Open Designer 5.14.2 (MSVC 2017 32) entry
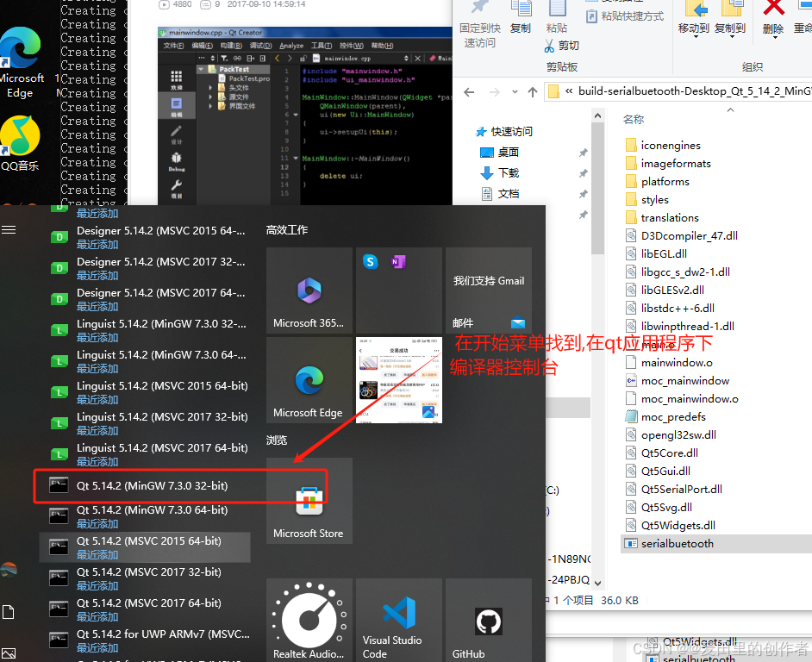Screen dimensions: 812x662 click(x=145, y=268)
